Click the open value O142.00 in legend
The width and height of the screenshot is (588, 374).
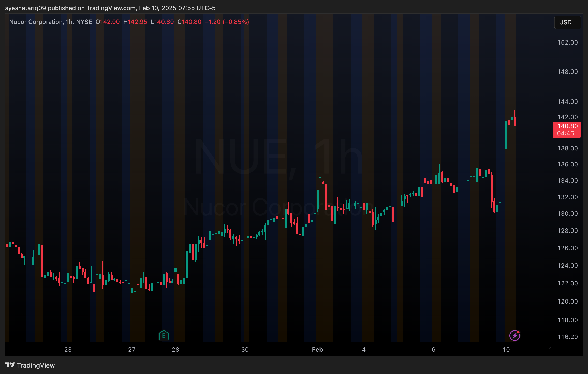click(x=107, y=22)
